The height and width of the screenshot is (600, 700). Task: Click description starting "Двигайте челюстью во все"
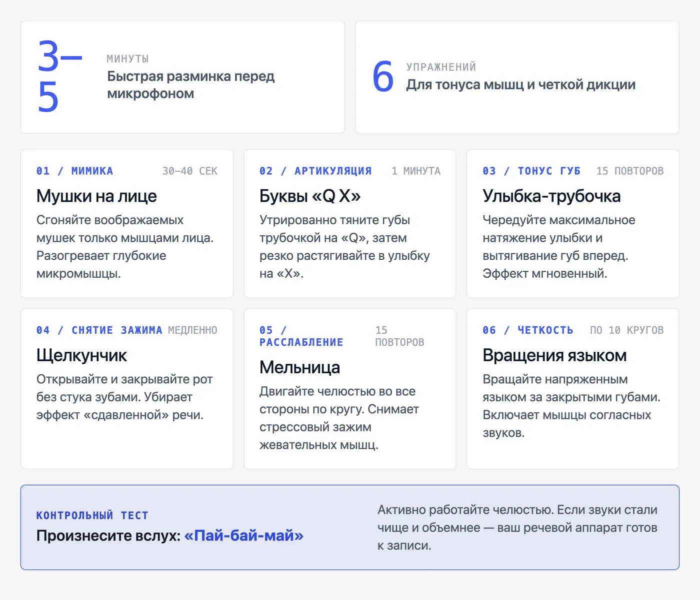(339, 418)
